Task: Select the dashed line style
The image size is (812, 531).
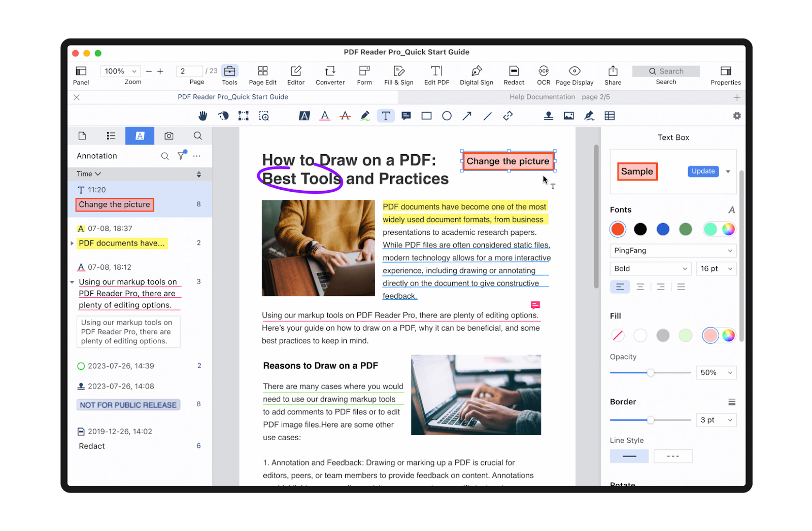Action: click(673, 456)
